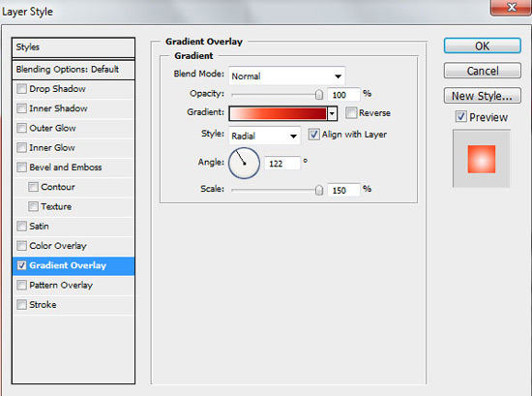Open the Blend Mode dropdown
Viewport: 532px width, 396px height.
pos(287,76)
